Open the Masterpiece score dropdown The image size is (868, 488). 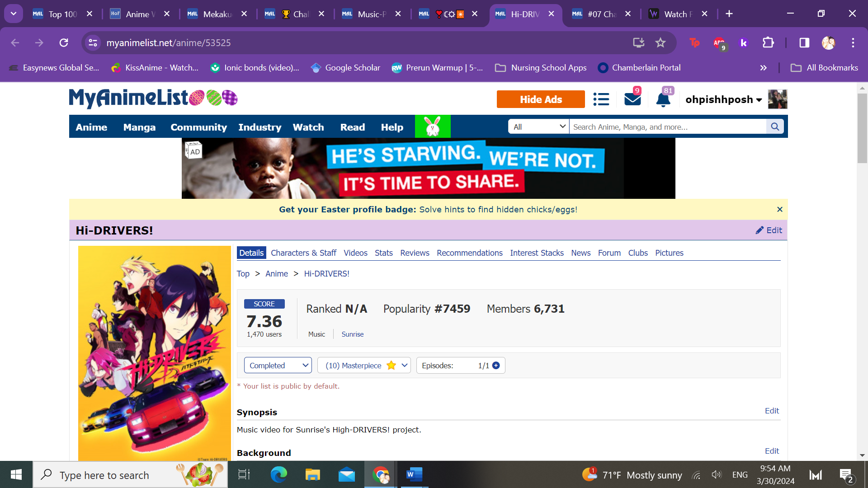pos(364,366)
